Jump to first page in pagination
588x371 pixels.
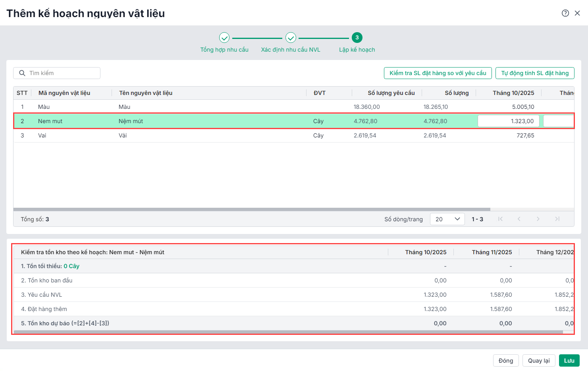500,219
